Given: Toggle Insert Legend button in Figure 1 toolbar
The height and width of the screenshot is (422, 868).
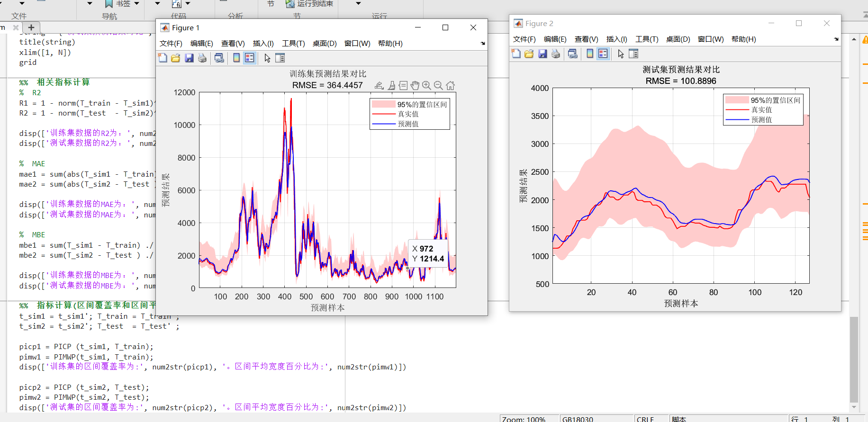Looking at the screenshot, I should [249, 58].
